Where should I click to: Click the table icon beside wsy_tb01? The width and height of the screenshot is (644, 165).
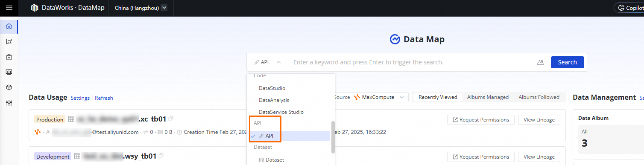(x=77, y=156)
